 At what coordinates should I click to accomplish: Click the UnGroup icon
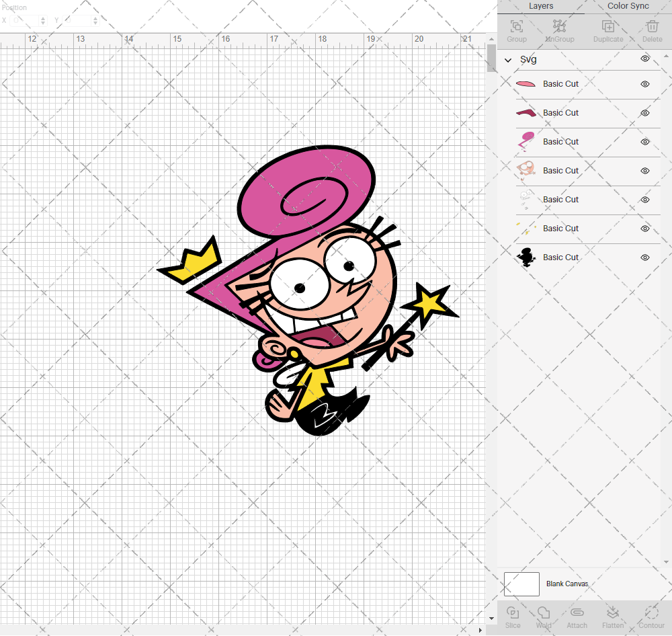(559, 27)
